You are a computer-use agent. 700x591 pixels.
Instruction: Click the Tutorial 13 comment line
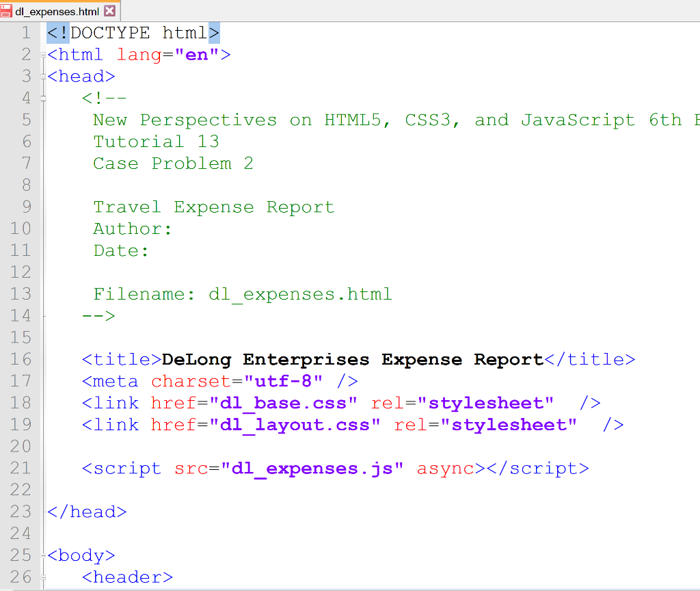[157, 142]
